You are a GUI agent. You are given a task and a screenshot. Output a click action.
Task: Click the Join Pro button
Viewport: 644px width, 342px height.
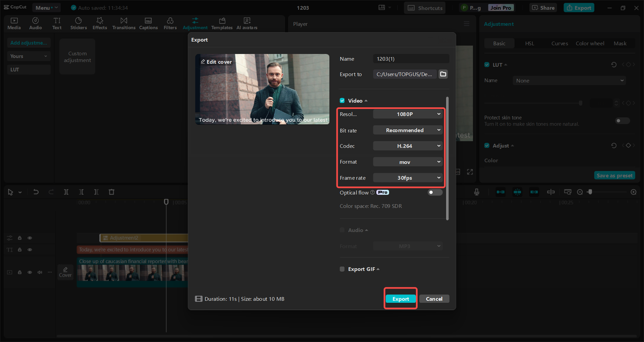coord(501,8)
